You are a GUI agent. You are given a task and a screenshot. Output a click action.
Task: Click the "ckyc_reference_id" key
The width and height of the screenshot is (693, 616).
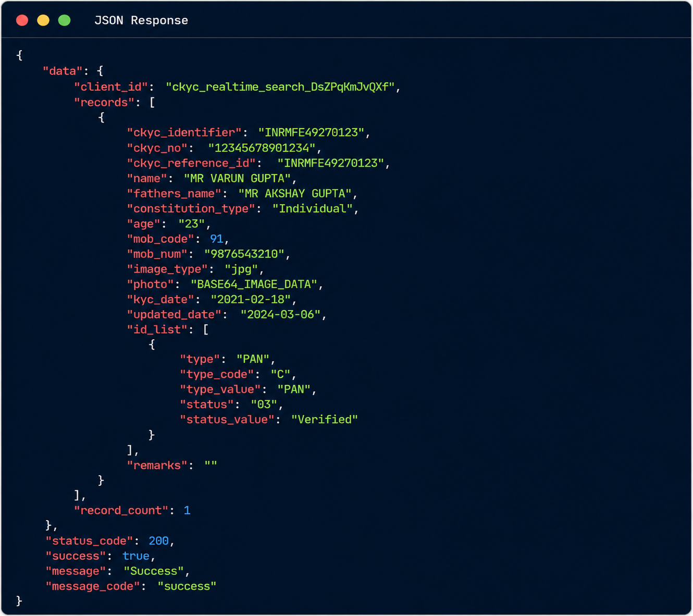coord(191,163)
